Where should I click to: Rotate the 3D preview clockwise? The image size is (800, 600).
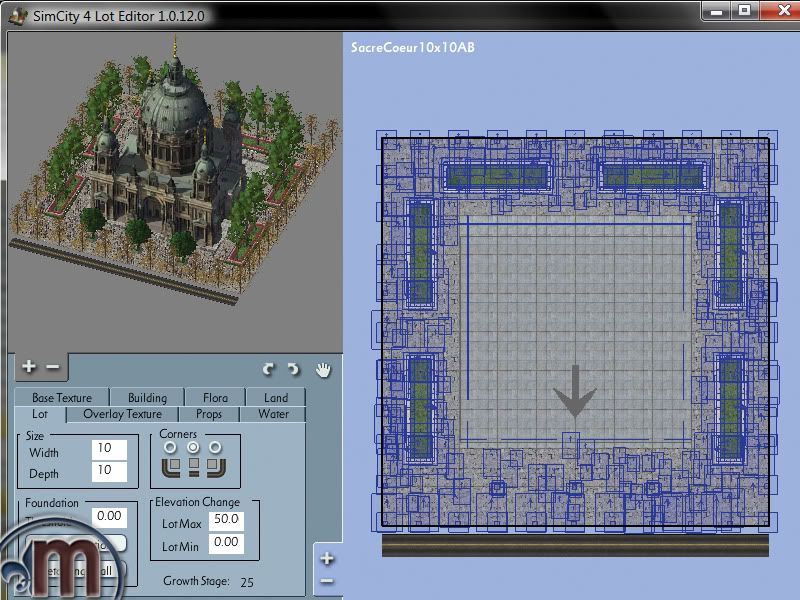click(x=293, y=369)
